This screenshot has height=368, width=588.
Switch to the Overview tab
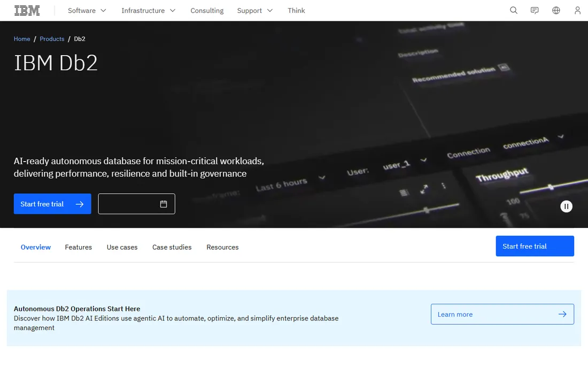[36, 247]
